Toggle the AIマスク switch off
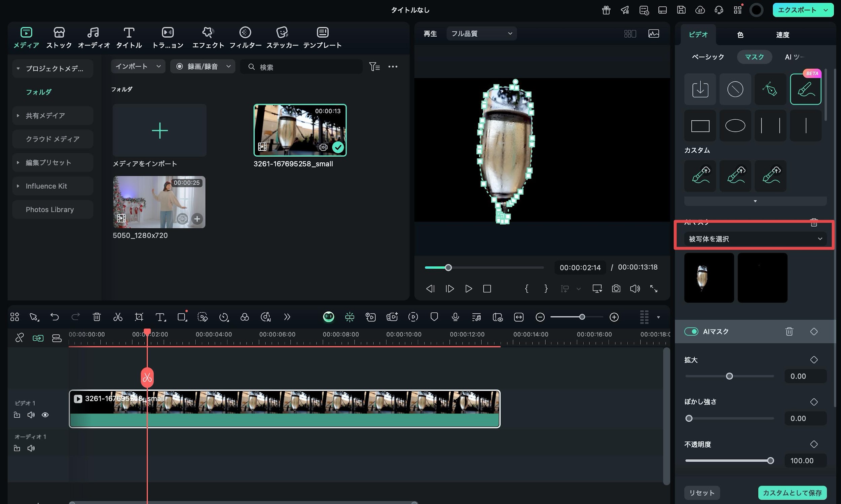This screenshot has height=504, width=841. tap(691, 332)
